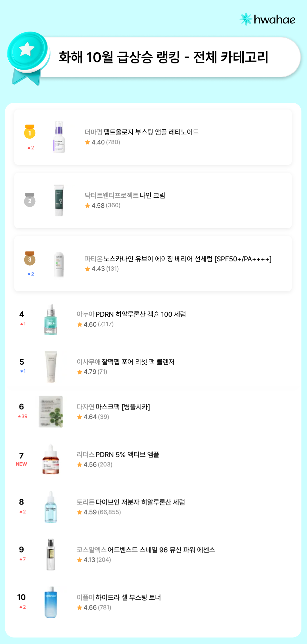Image resolution: width=307 pixels, height=644 pixels.
Task: Click the bronze rank 3 medal
Action: (30, 258)
